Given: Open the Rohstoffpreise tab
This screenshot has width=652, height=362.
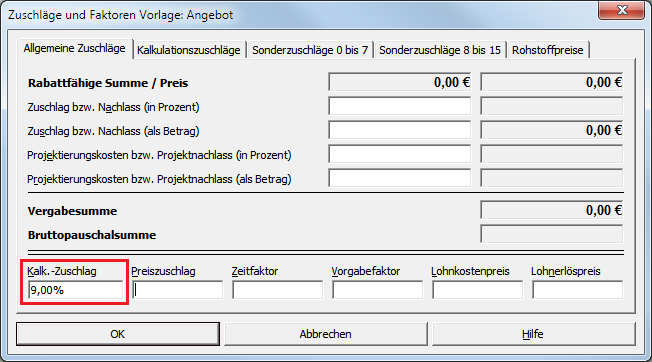Looking at the screenshot, I should (548, 50).
